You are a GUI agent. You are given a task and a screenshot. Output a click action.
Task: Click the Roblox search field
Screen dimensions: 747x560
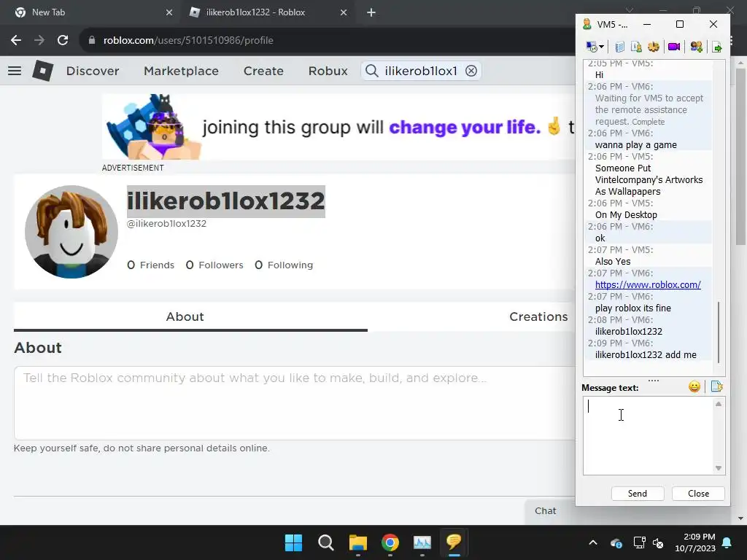click(421, 71)
